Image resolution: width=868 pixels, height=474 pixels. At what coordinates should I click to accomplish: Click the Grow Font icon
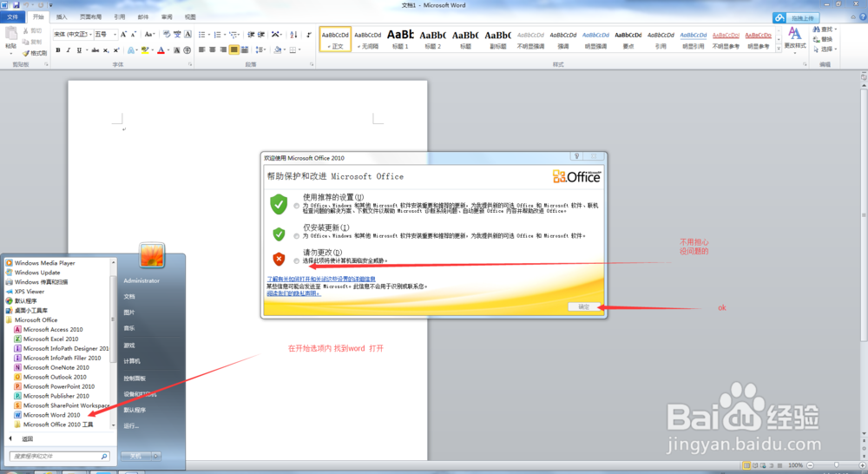[123, 35]
